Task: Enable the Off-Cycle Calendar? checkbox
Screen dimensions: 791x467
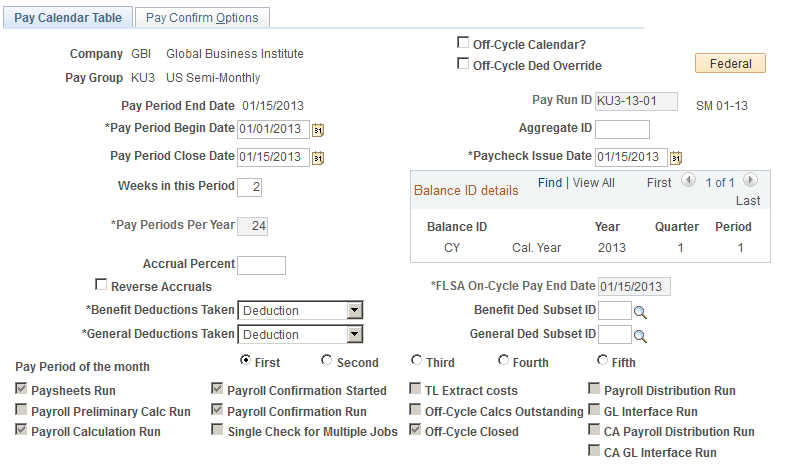Action: [x=463, y=42]
